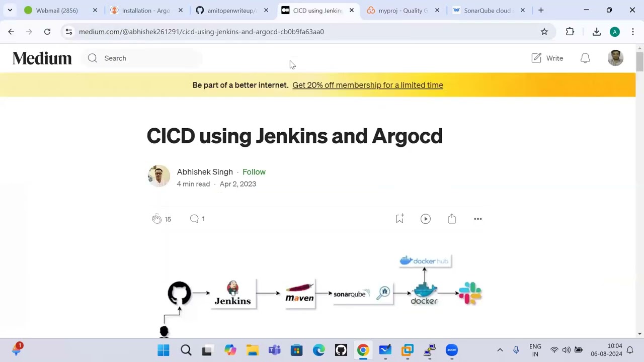Open the Windows Start menu
The height and width of the screenshot is (362, 644).
point(164,350)
